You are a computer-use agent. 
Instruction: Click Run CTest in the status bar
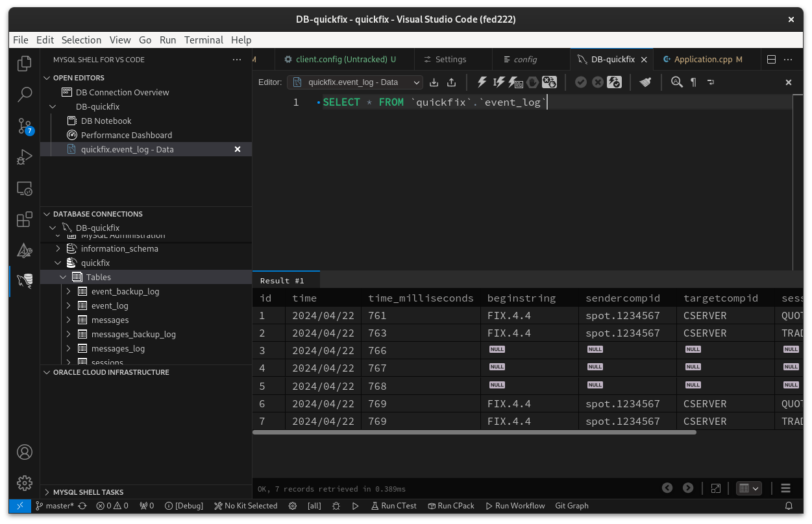[x=393, y=505]
